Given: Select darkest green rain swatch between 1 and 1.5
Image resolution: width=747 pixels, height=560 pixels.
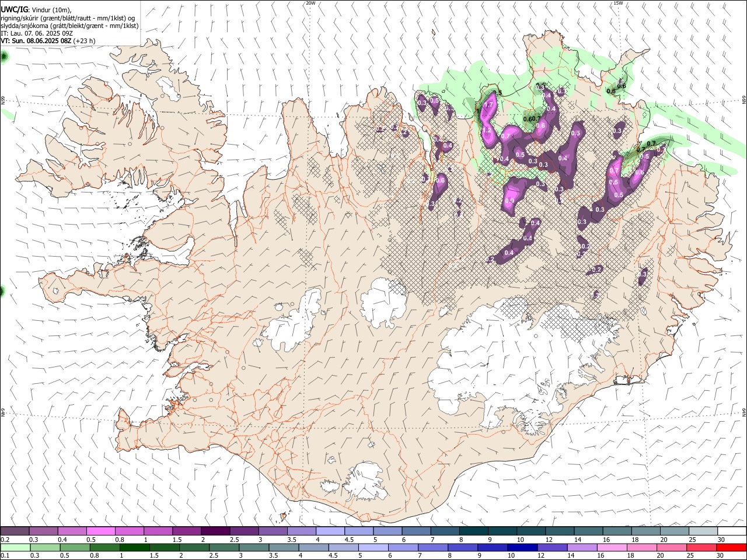Looking at the screenshot, I should (x=134, y=548).
